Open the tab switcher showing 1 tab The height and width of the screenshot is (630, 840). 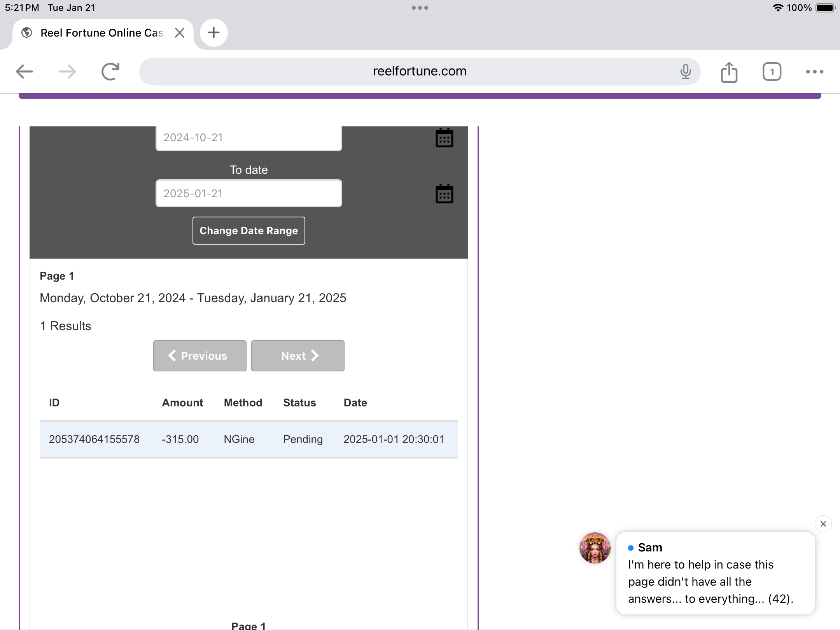coord(772,72)
